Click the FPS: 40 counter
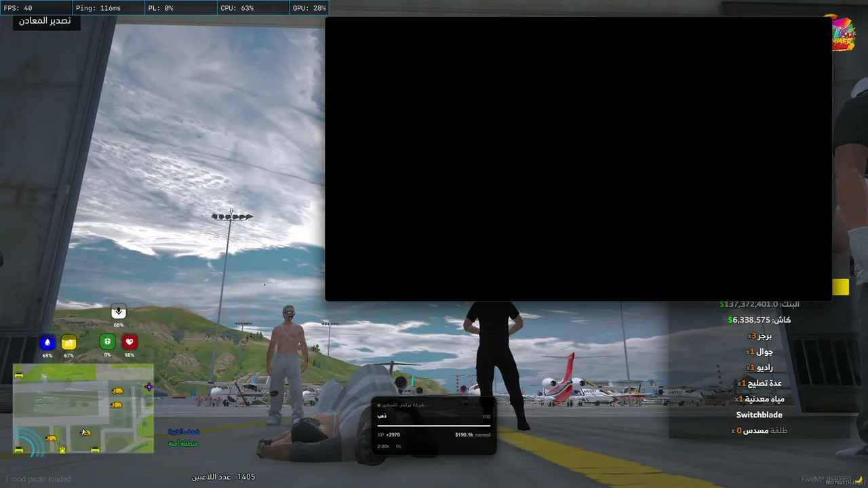This screenshot has height=488, width=868. [18, 8]
